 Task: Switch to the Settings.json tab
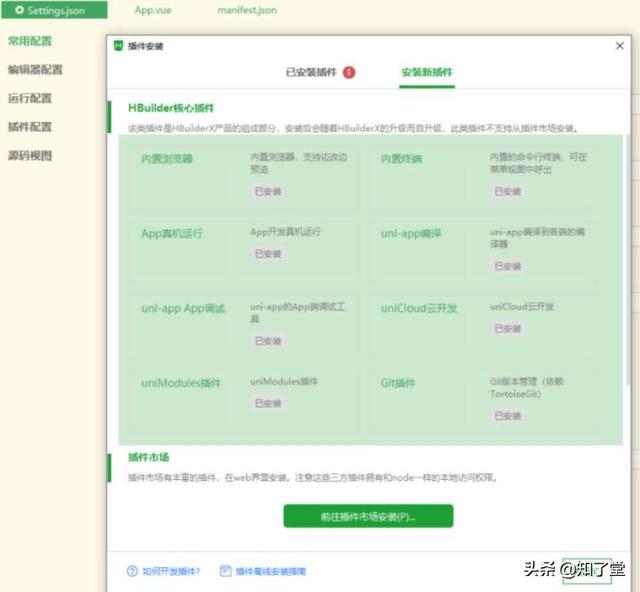(x=54, y=10)
